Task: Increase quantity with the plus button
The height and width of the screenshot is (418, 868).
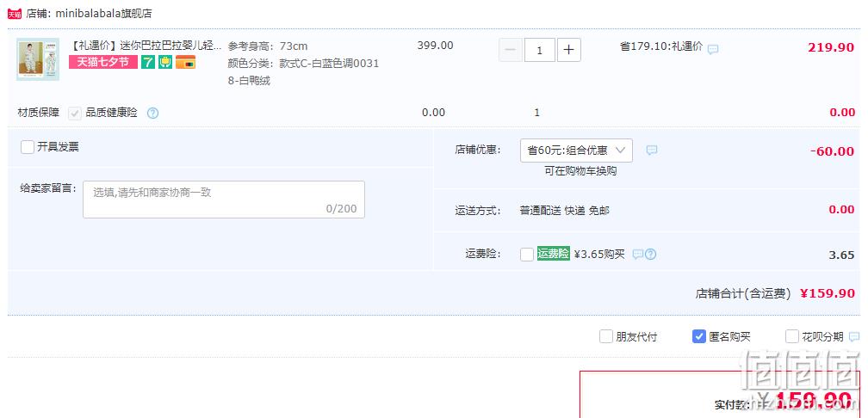Action: pyautogui.click(x=568, y=50)
